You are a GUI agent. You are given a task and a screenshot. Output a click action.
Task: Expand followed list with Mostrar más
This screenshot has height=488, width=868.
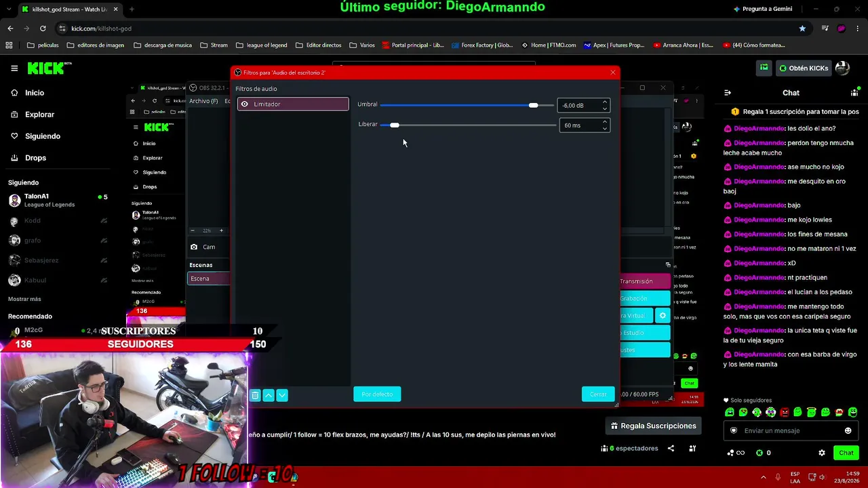24,299
